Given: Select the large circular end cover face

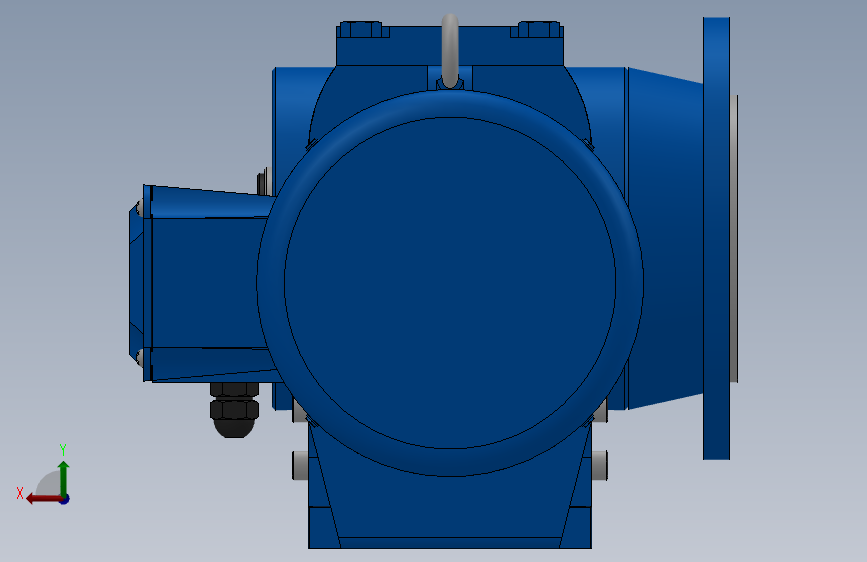Looking at the screenshot, I should pos(450,283).
